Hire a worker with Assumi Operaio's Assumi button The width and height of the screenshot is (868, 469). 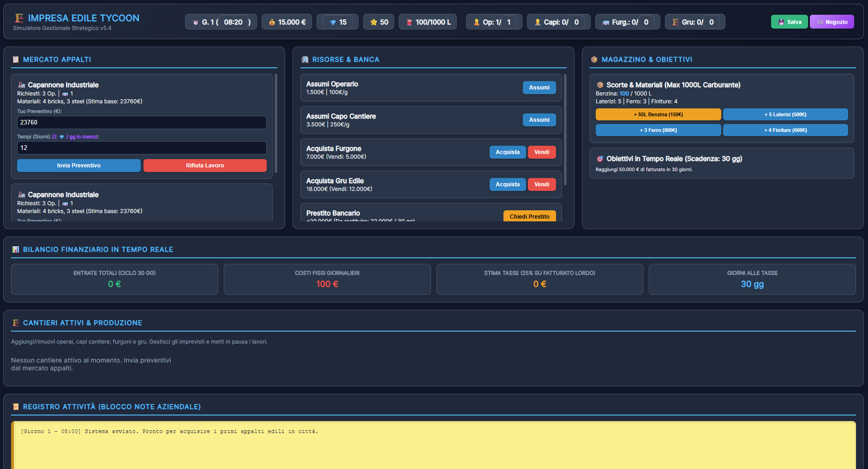[539, 88]
